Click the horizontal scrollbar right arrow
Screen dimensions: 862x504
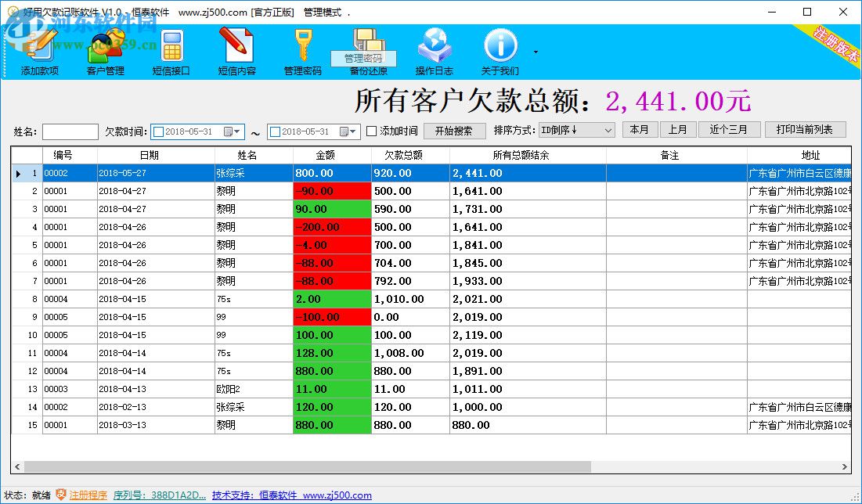pyautogui.click(x=845, y=466)
